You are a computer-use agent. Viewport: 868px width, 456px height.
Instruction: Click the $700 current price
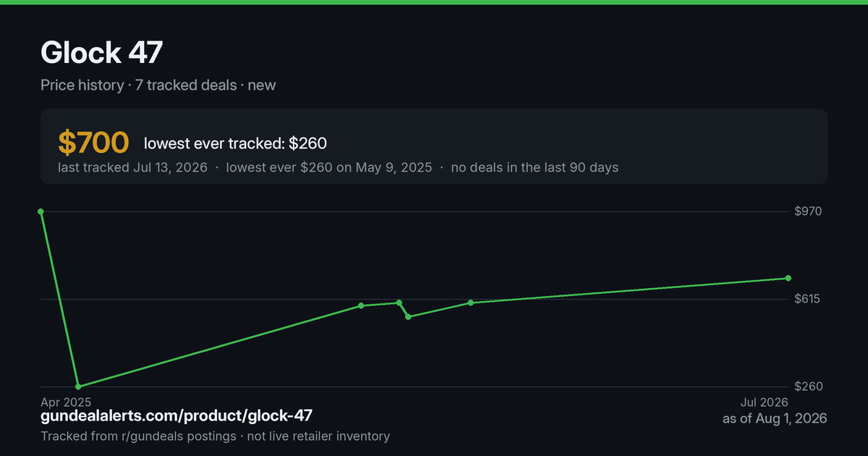(93, 143)
